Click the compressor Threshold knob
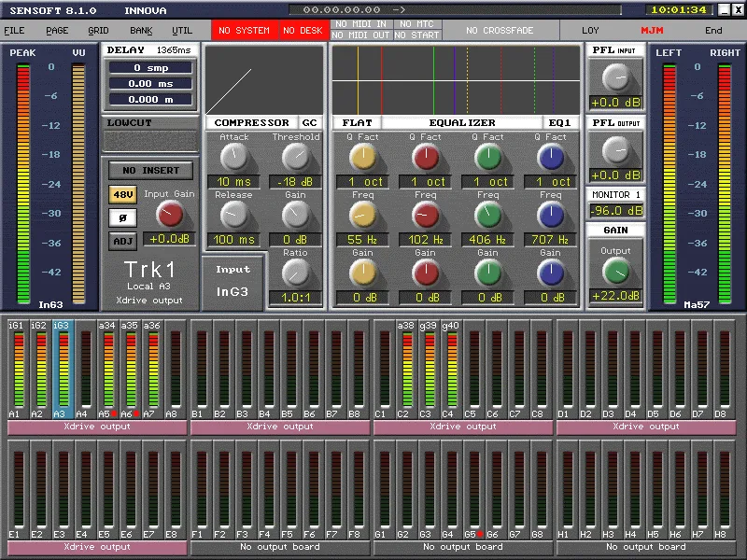The width and height of the screenshot is (747, 560). (296, 157)
